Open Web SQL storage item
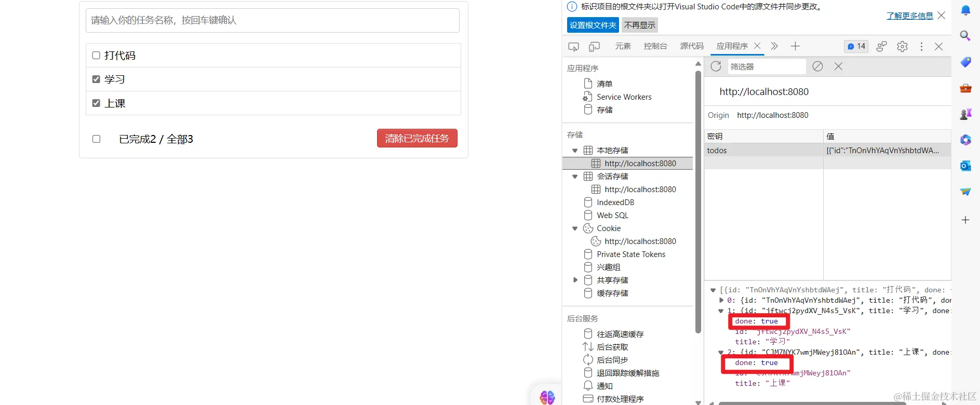 [612, 215]
